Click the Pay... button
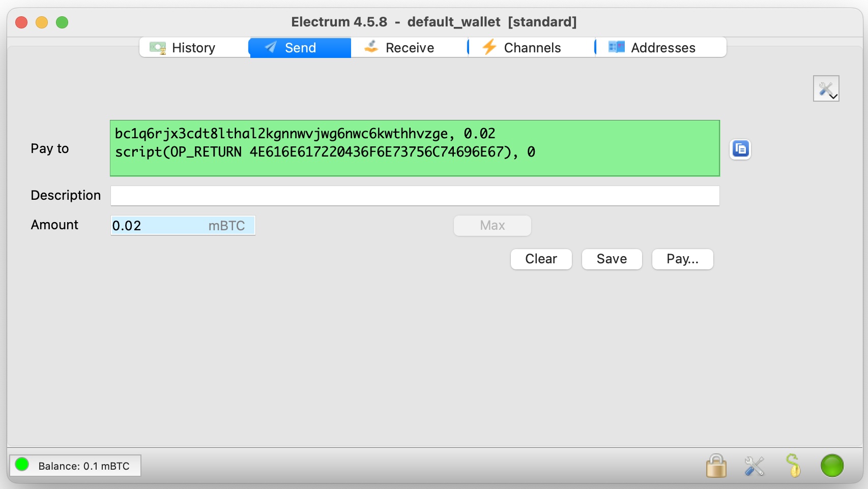The image size is (868, 489). [x=682, y=259]
